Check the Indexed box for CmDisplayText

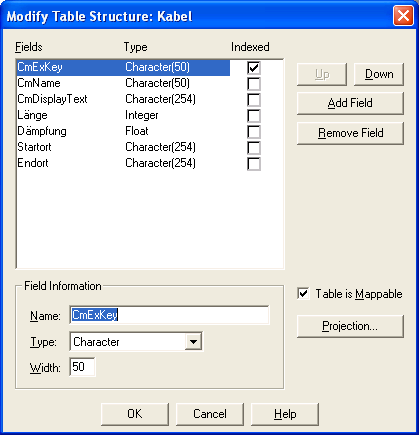pyautogui.click(x=254, y=100)
